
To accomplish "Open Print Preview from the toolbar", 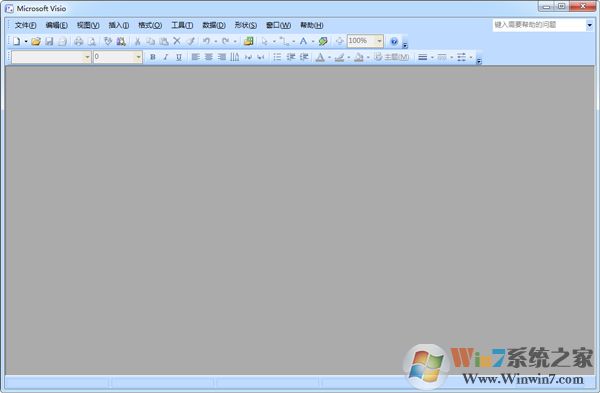I will [92, 41].
